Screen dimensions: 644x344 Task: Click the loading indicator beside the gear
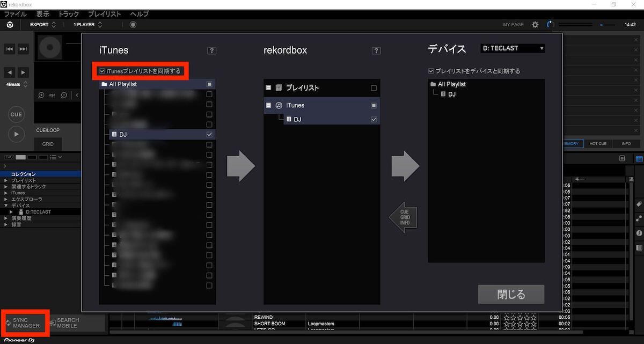pos(550,25)
